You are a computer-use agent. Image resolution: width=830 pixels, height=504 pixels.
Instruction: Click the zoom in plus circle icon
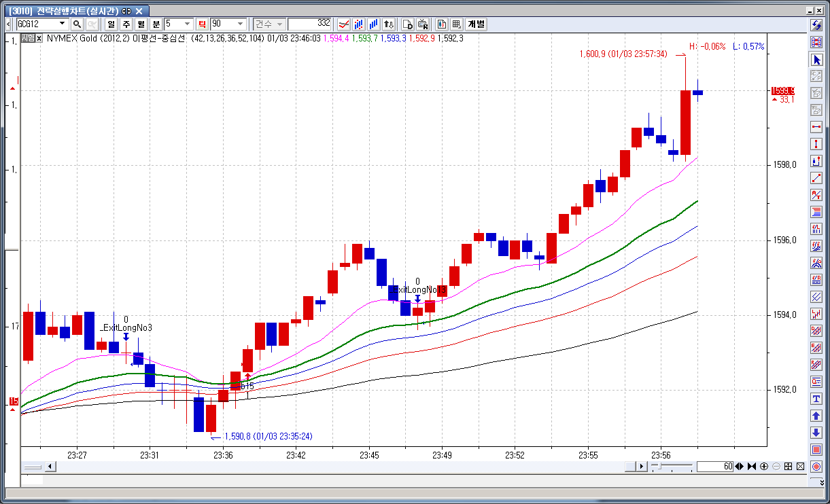pyautogui.click(x=764, y=467)
